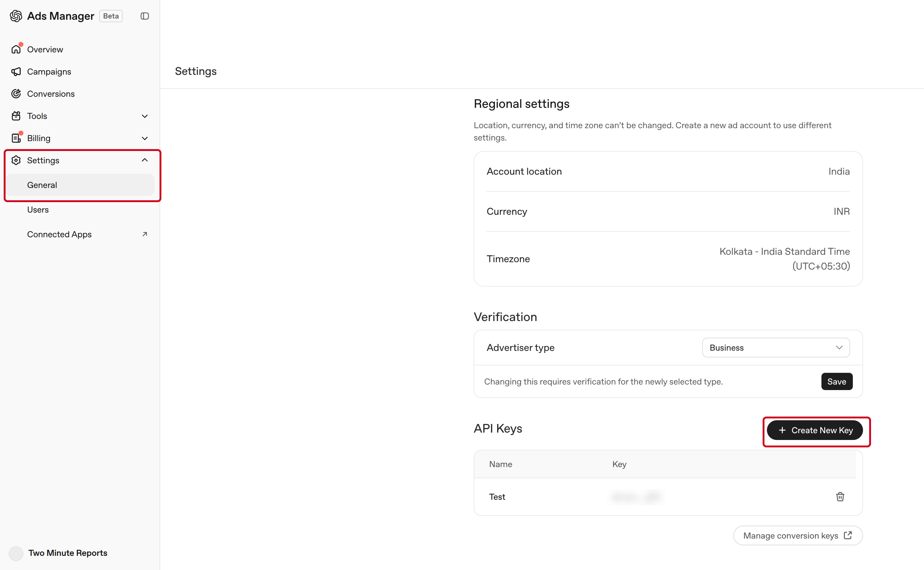Viewport: 924px width, 570px height.
Task: Expand the Billing section chevron
Action: tap(145, 138)
